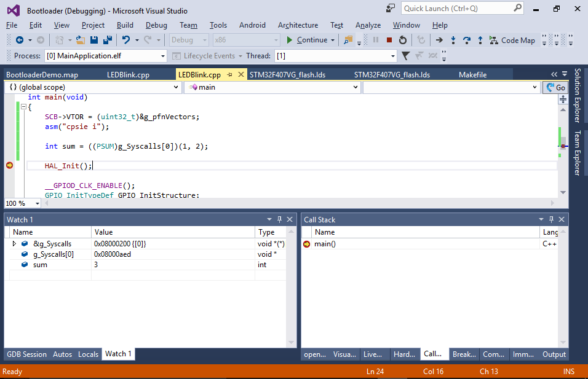Pin the LEDBlink.cpp tab
The height and width of the screenshot is (379, 588).
pyautogui.click(x=230, y=74)
